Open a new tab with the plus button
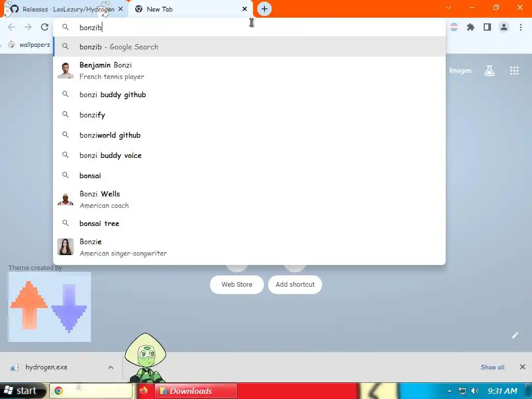This screenshot has width=532, height=399. pos(264,9)
